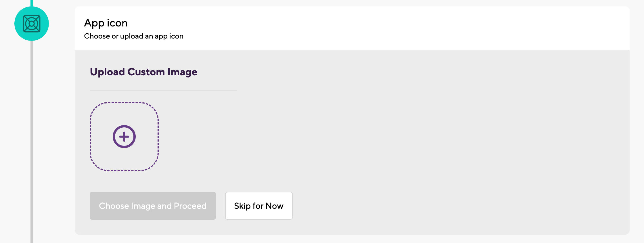Click the teal timeline segment above step circle

tap(32, 3)
